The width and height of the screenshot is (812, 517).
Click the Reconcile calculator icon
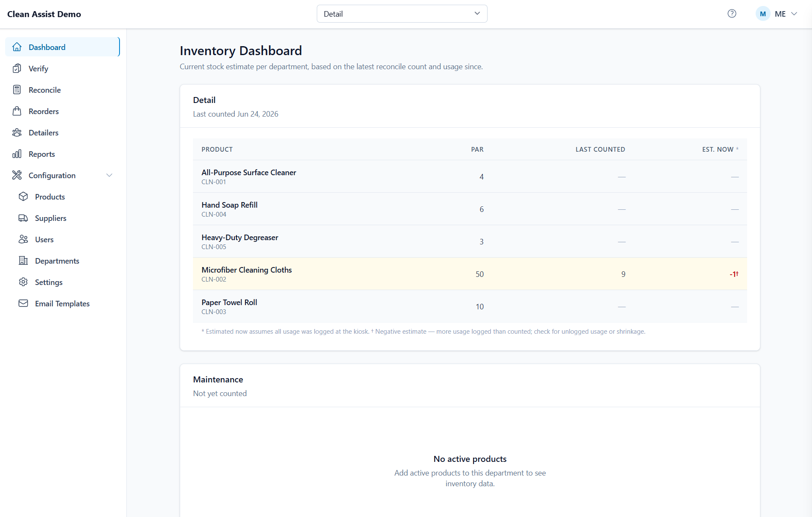[17, 90]
